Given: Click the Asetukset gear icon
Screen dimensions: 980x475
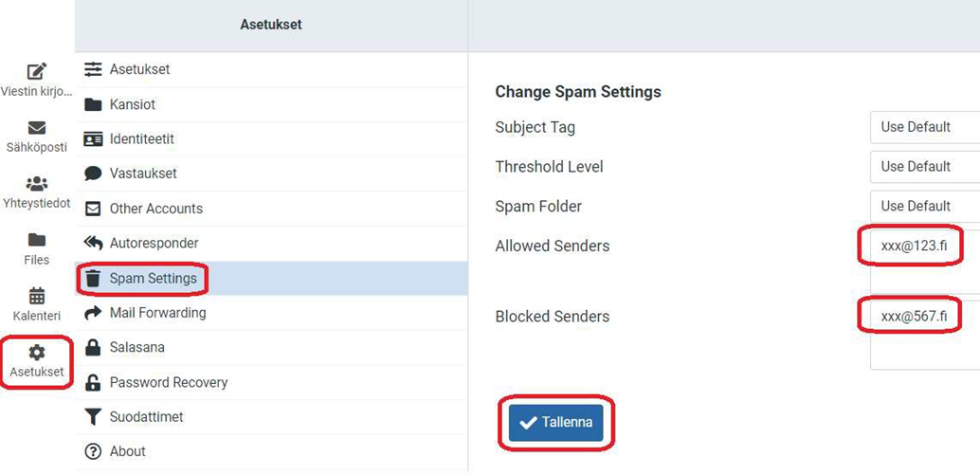Looking at the screenshot, I should [37, 353].
